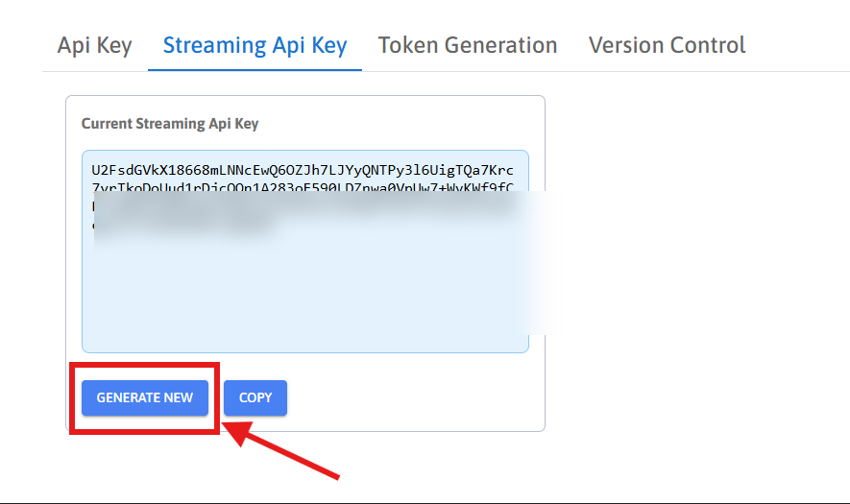The image size is (850, 504).
Task: Click the white card space right of COPY
Action: click(x=413, y=397)
